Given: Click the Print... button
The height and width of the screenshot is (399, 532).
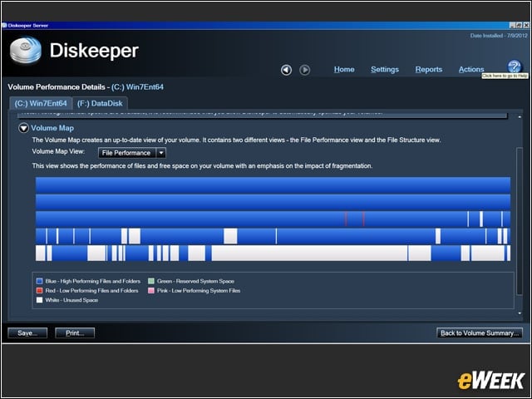Looking at the screenshot, I should pyautogui.click(x=75, y=332).
